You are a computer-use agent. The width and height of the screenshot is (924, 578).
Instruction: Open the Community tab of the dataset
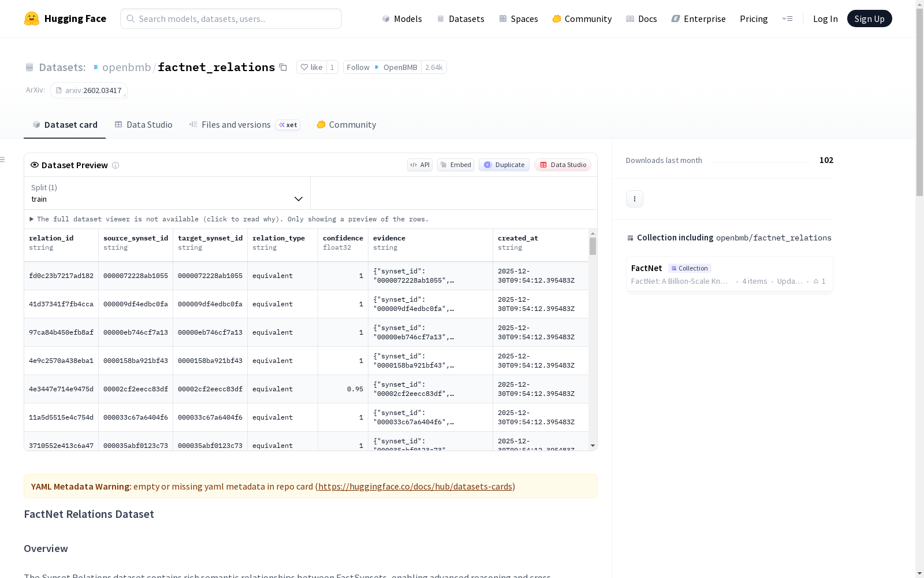pos(346,125)
